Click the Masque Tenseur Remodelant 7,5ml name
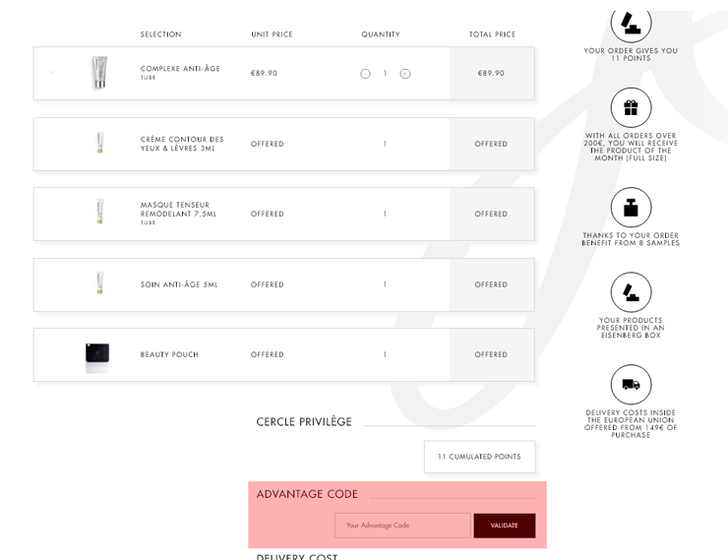 click(178, 209)
